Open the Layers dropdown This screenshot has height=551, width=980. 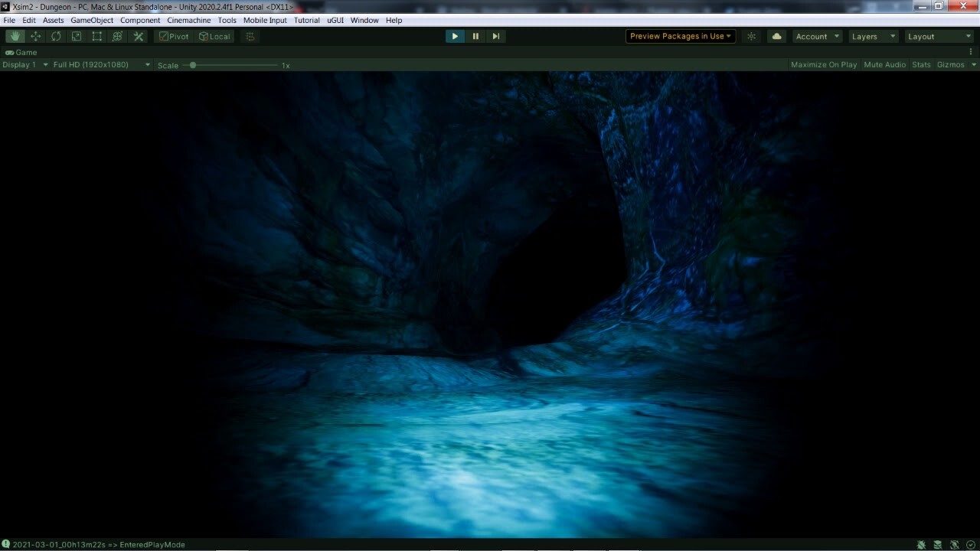tap(873, 36)
